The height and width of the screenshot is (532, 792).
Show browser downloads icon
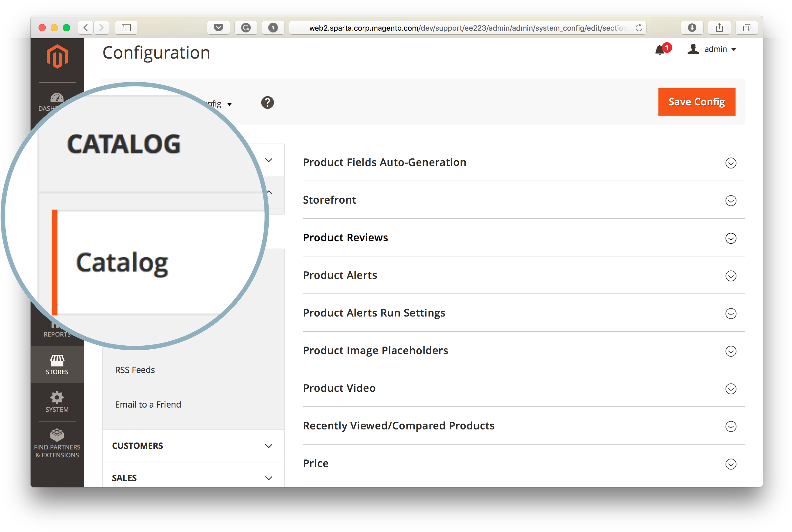tap(692, 28)
